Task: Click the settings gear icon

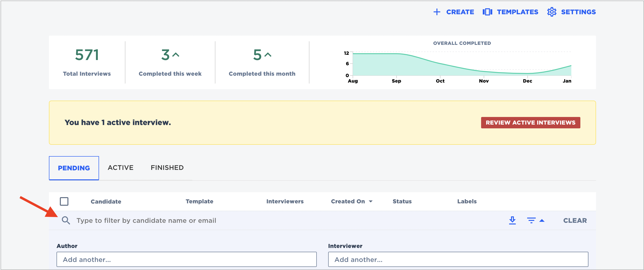Action: [551, 12]
